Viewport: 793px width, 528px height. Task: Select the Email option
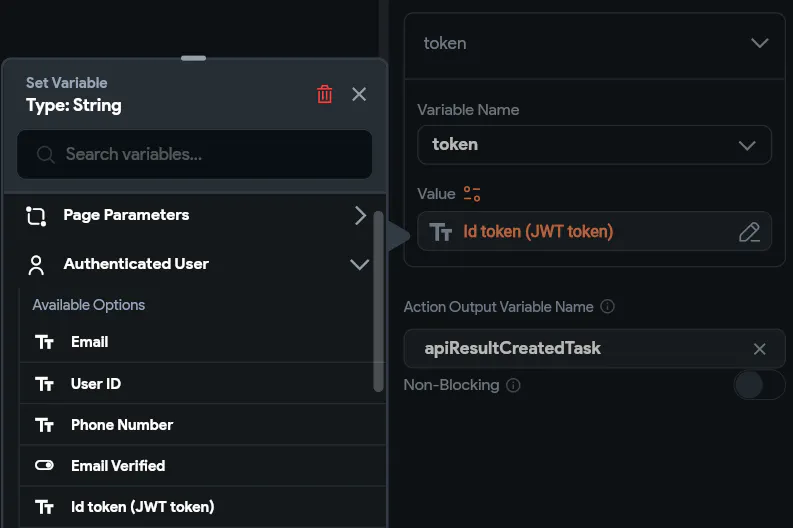89,342
